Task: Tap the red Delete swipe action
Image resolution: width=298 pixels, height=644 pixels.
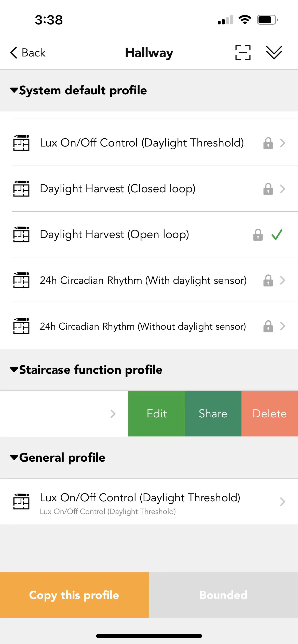Action: point(270,414)
